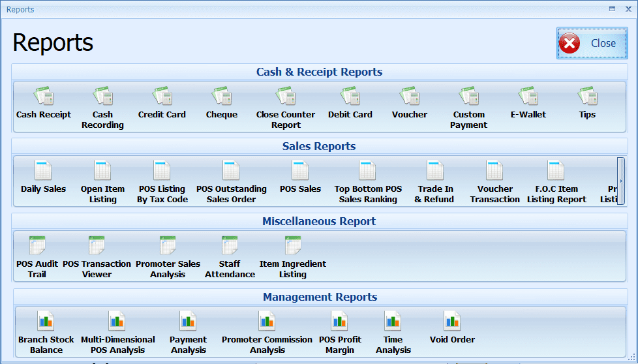638x364 pixels.
Task: Click the Cash & Receipt Reports header
Action: click(x=319, y=72)
